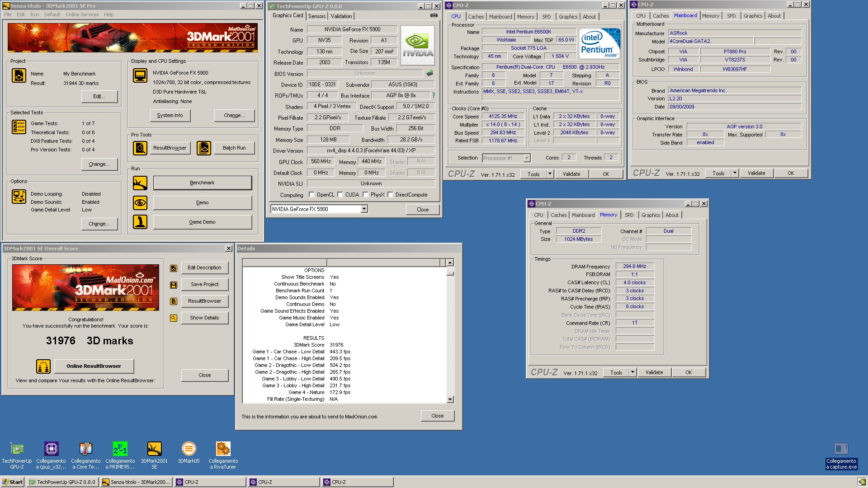Click Change button under Selected Tests
Image resolution: width=868 pixels, height=488 pixels.
[99, 164]
